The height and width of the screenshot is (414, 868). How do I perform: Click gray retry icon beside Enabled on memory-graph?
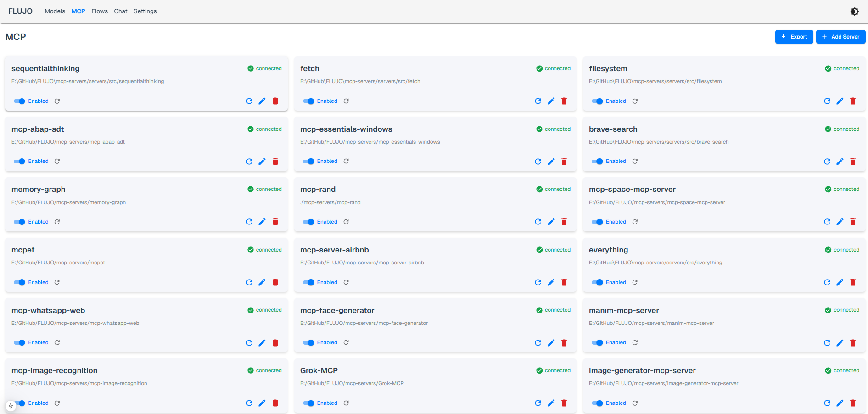click(x=57, y=222)
